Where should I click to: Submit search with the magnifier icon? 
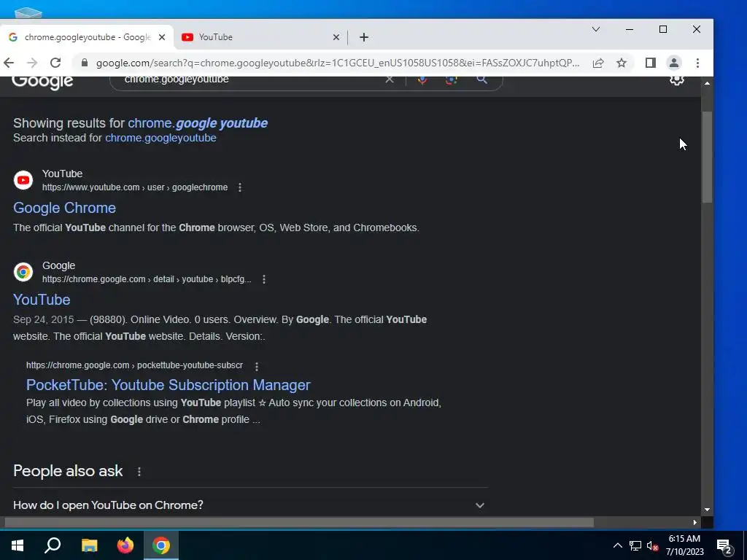(481, 79)
